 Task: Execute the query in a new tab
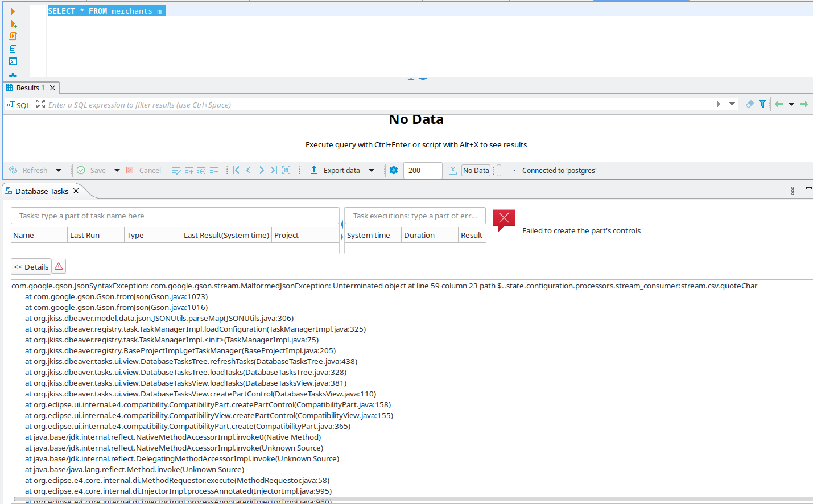[14, 24]
